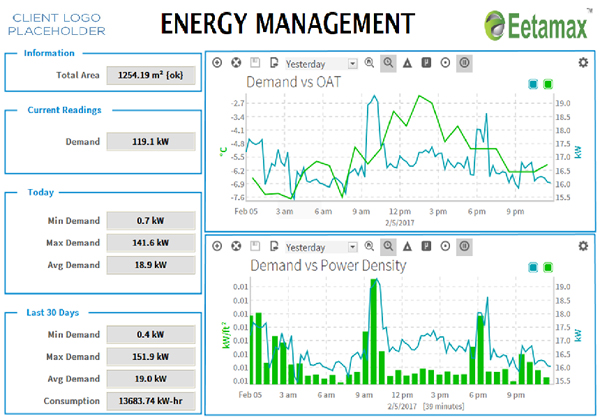The width and height of the screenshot is (600, 420).
Task: Click the remove series X icon on Demand vs Power Density
Action: coord(236,246)
